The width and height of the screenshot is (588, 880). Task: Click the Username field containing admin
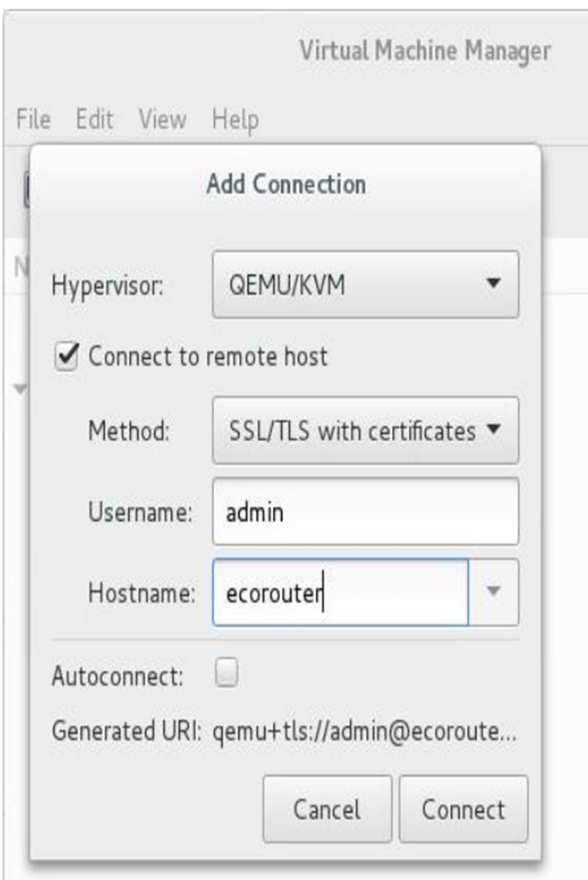(x=365, y=511)
